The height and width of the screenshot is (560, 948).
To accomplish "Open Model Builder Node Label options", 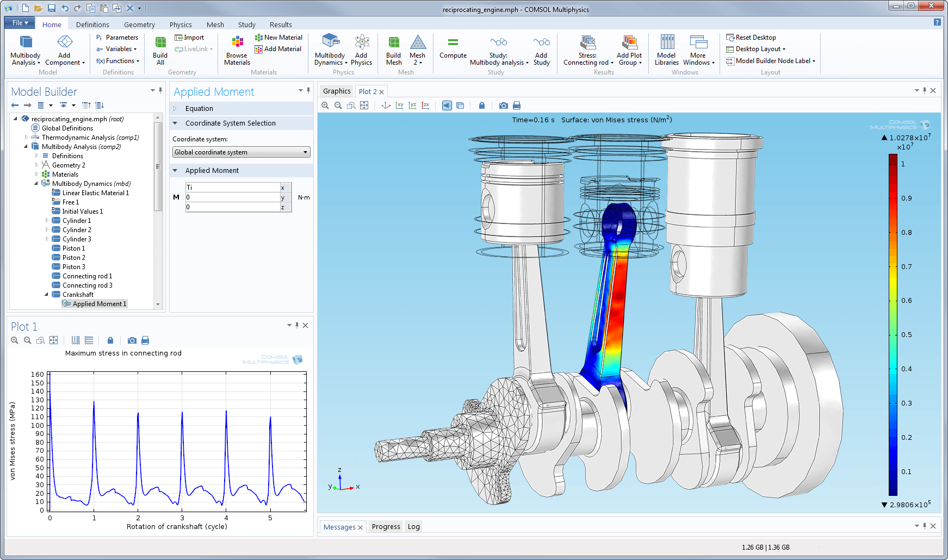I will coord(771,61).
